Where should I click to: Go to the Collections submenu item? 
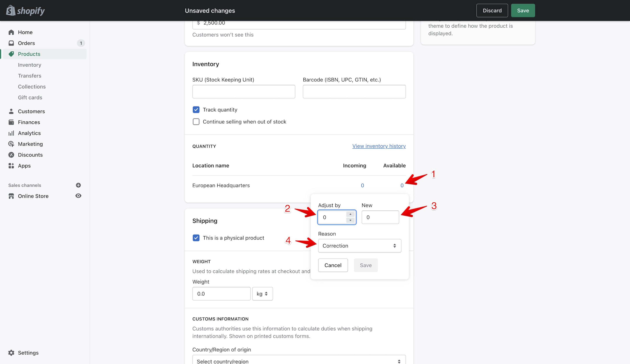pos(32,86)
